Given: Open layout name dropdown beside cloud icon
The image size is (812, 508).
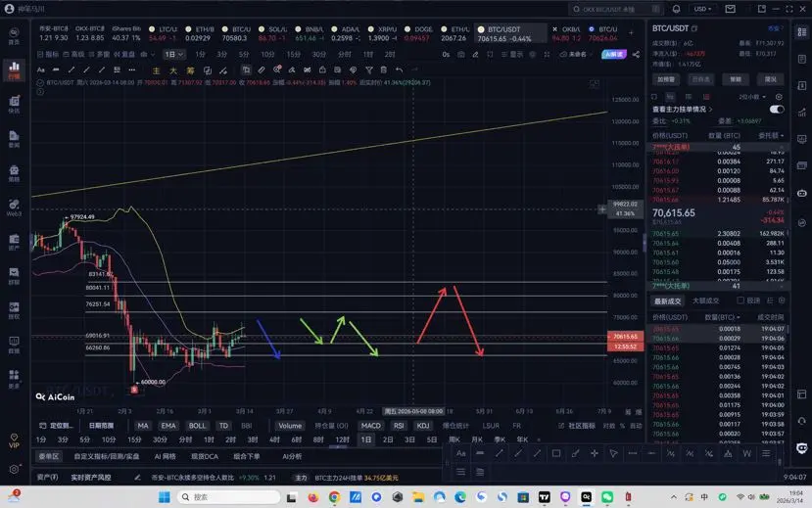Looking at the screenshot, I should (577, 54).
